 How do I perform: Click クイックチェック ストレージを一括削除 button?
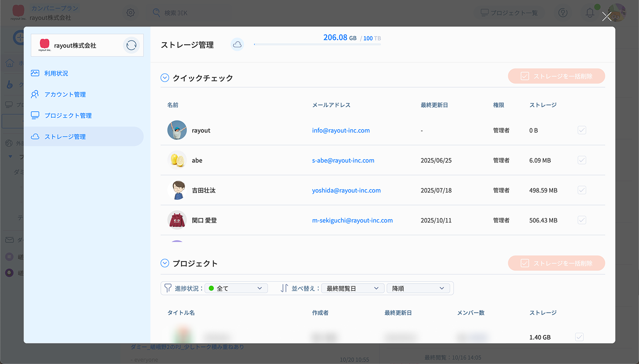pyautogui.click(x=556, y=76)
